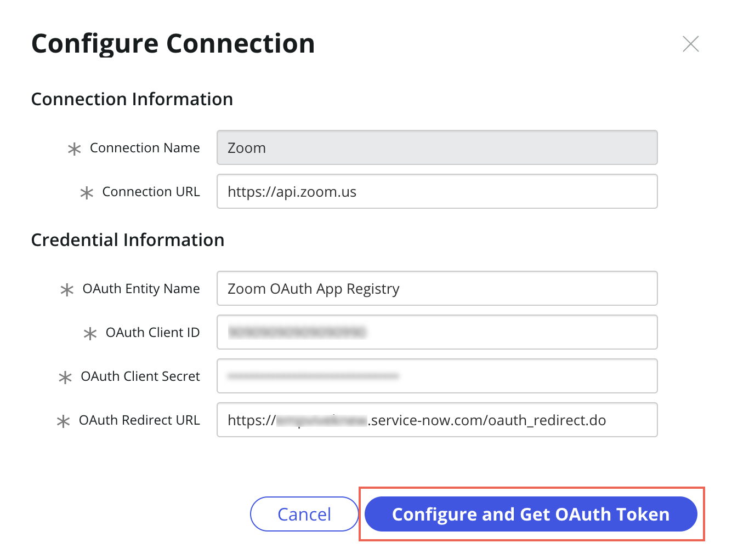Click the Credential Information heading
This screenshot has width=749, height=560.
point(128,240)
